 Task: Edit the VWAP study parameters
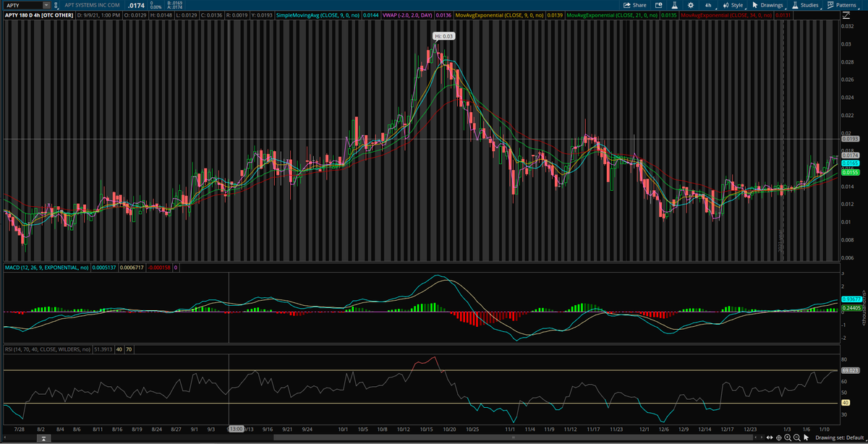click(406, 14)
